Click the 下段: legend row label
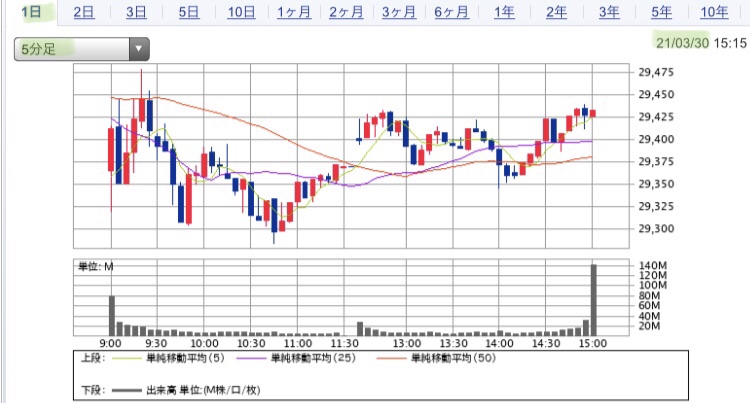 (93, 390)
